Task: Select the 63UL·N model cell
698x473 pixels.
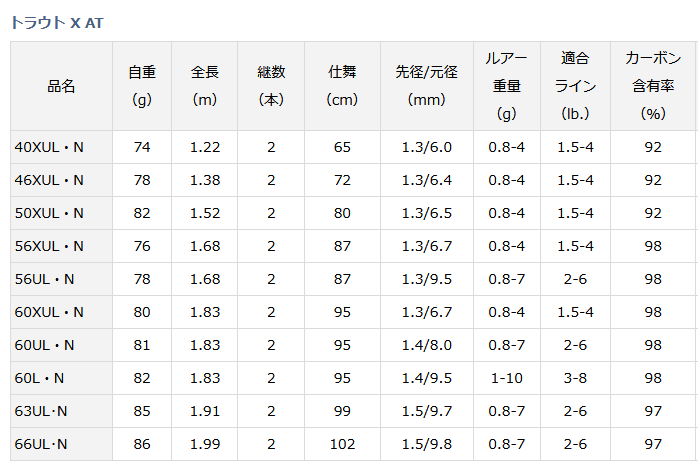Action: pos(61,411)
